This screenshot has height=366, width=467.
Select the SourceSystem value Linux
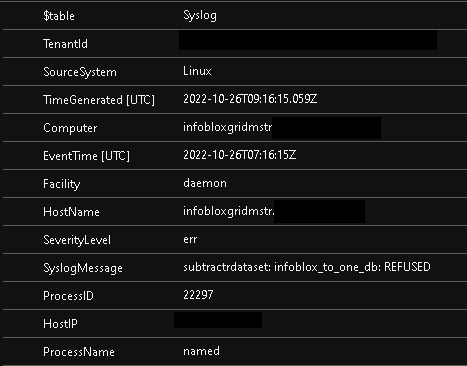(x=197, y=71)
